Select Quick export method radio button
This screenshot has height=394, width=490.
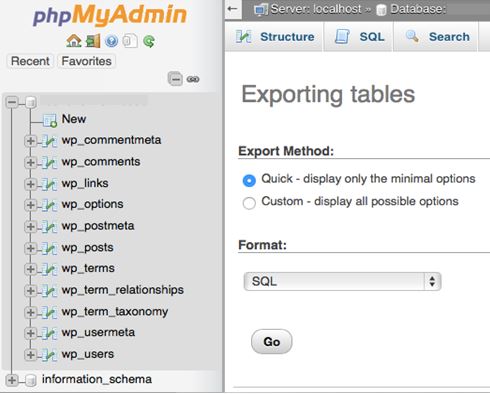pos(249,180)
